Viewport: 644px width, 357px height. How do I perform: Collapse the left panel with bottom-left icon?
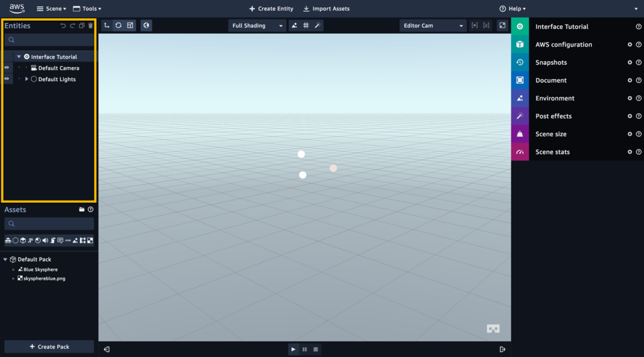click(107, 349)
